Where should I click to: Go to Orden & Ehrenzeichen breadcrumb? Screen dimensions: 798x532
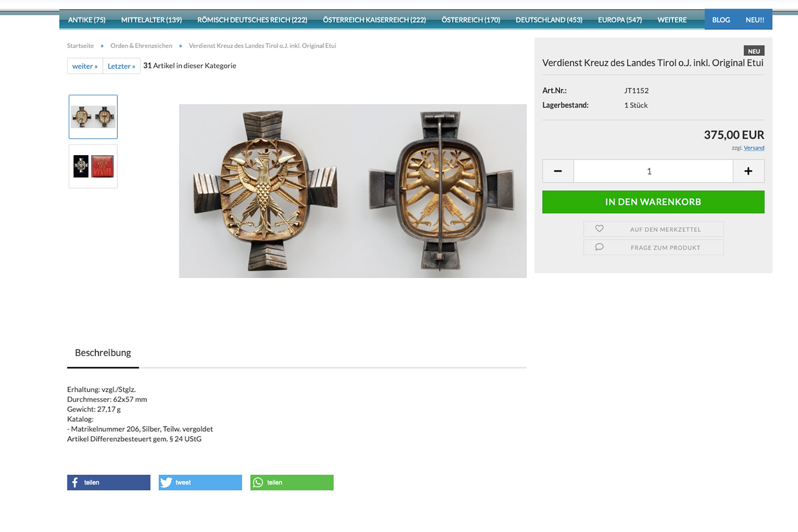(141, 46)
